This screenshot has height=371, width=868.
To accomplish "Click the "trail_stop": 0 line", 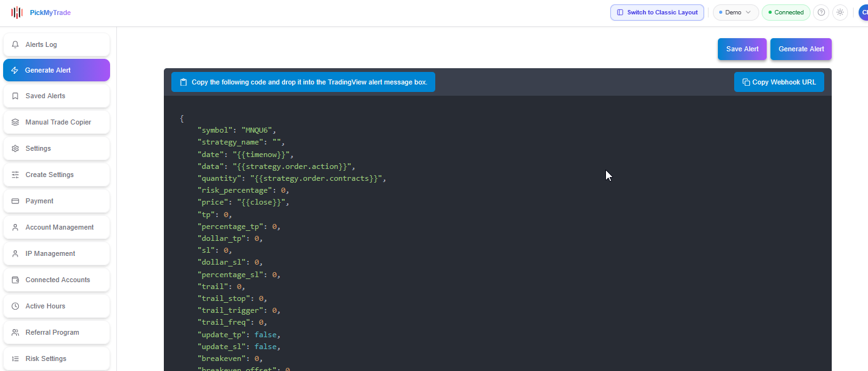I will pos(232,298).
